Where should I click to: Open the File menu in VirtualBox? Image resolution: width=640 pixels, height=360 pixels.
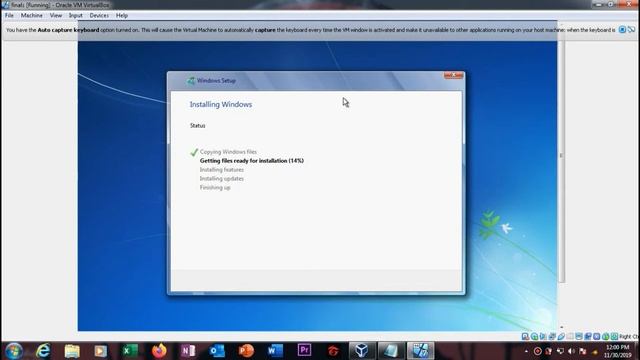point(9,16)
